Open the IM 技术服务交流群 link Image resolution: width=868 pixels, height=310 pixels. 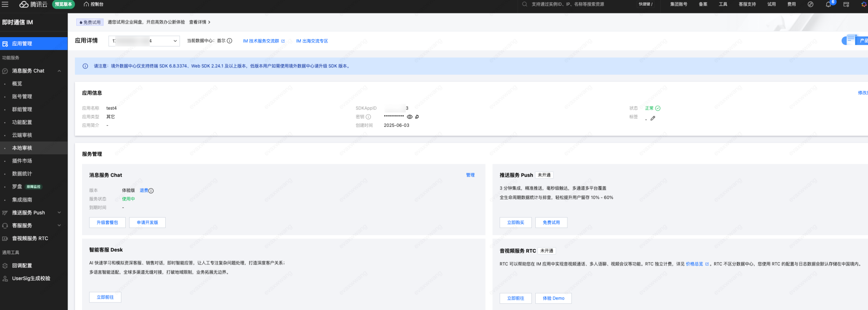point(261,41)
